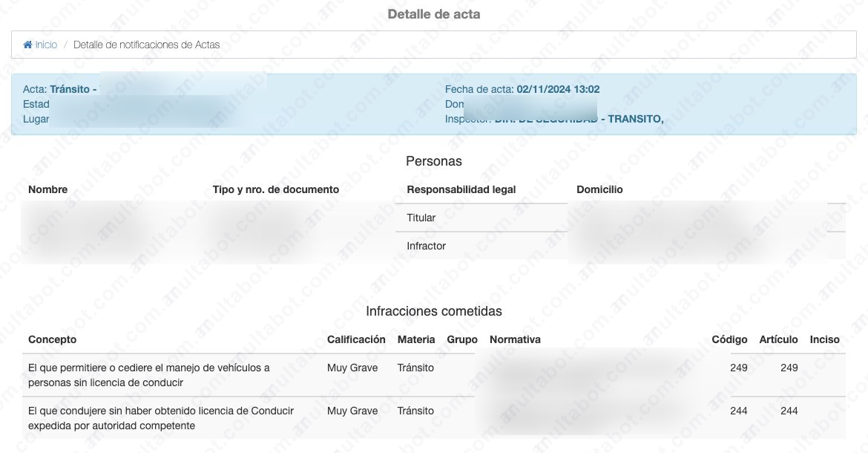
Task: Select the act date 02/11/2024 13:02
Action: tap(558, 89)
